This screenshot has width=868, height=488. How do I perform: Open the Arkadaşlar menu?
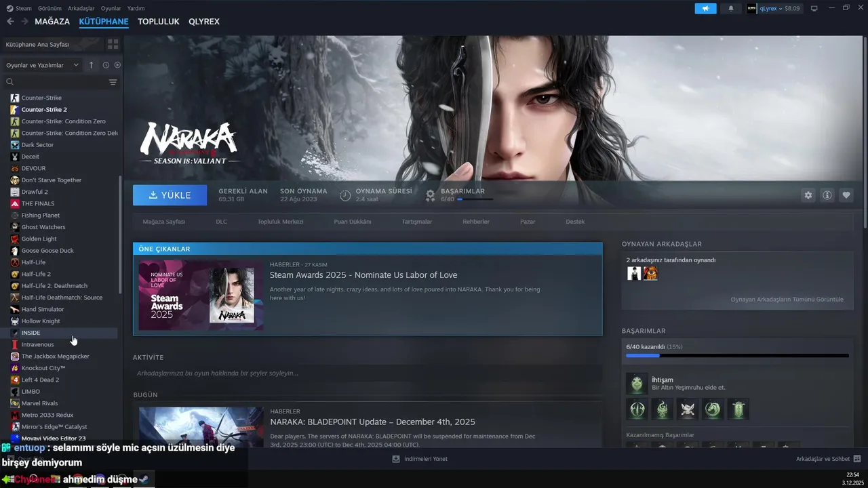(81, 8)
